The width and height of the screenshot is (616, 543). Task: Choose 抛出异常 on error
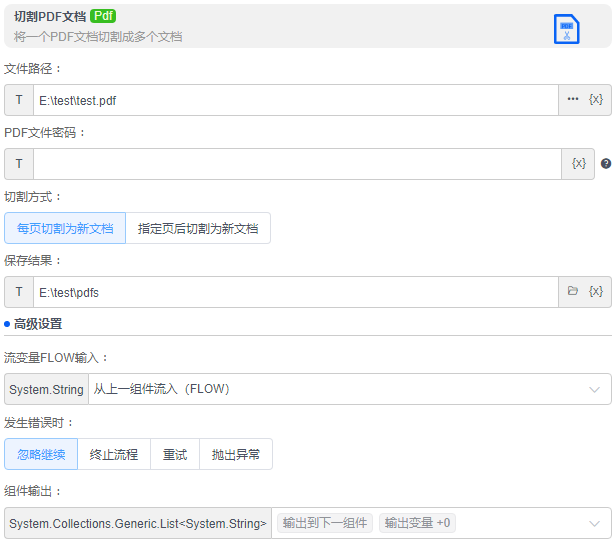tap(236, 454)
